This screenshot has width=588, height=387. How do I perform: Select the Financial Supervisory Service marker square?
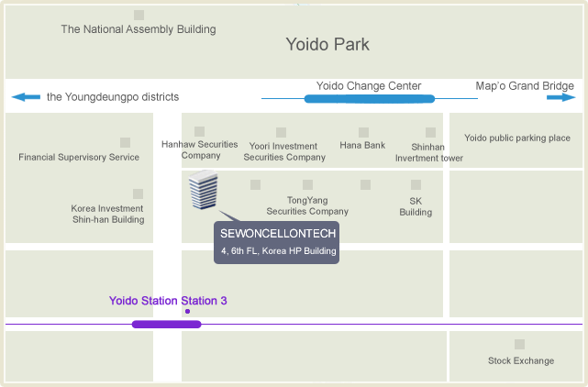tap(126, 142)
